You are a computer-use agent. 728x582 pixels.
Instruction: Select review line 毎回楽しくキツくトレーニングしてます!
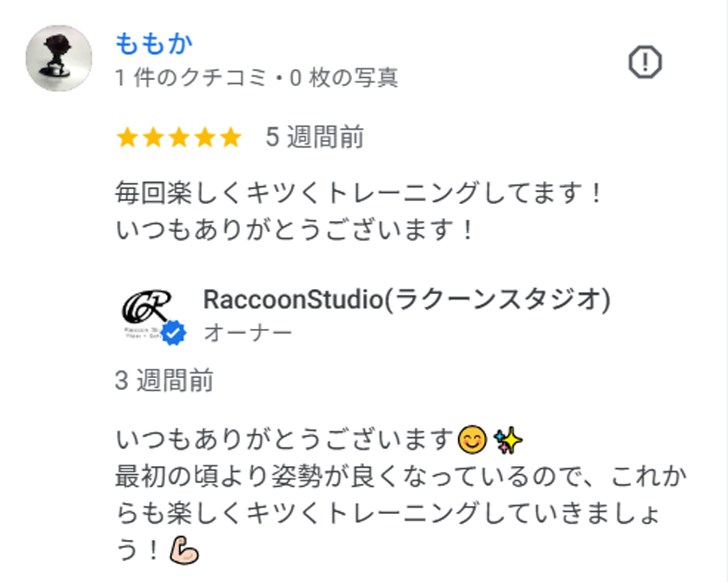coord(358,194)
